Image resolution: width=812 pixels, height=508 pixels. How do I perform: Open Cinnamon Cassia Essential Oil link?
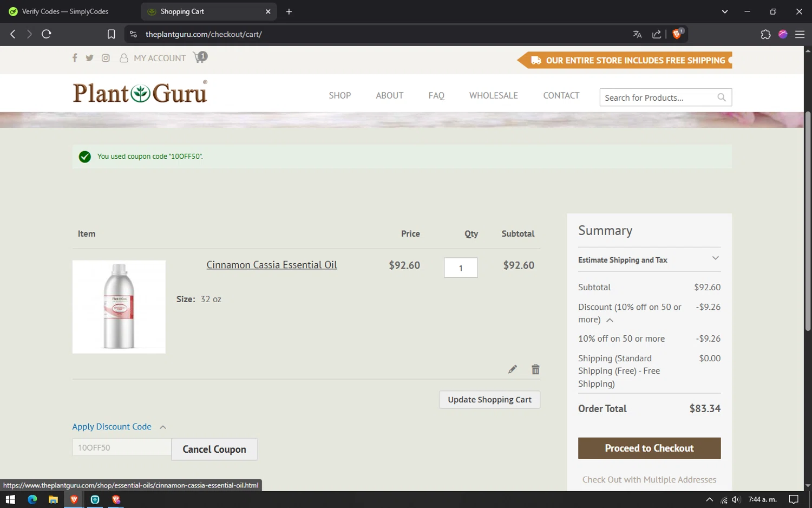click(x=272, y=265)
